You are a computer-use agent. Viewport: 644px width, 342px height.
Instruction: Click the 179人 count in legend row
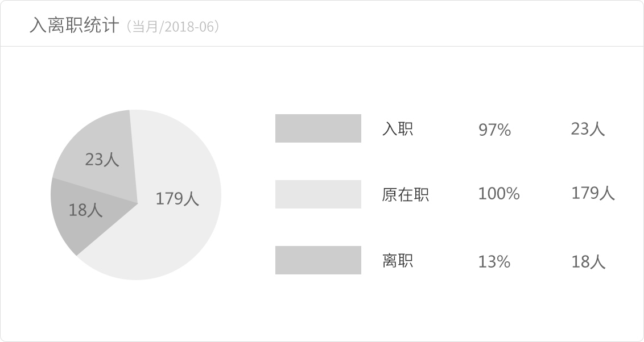coord(593,193)
